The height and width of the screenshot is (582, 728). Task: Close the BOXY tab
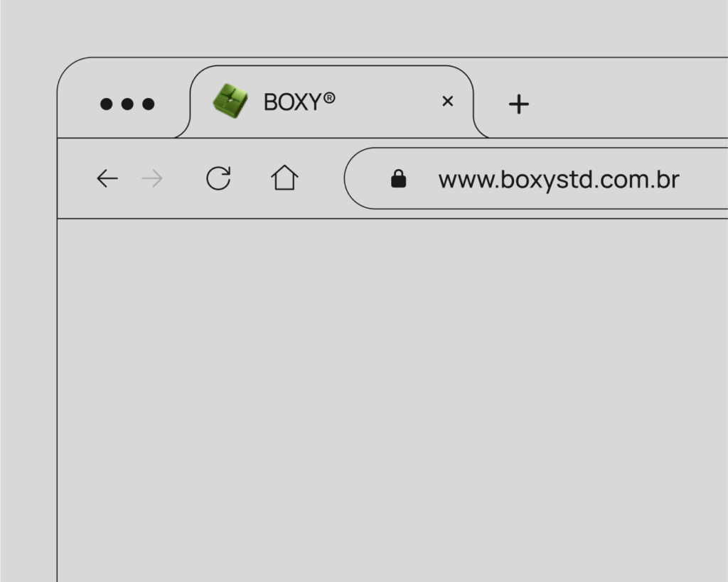[x=448, y=101]
